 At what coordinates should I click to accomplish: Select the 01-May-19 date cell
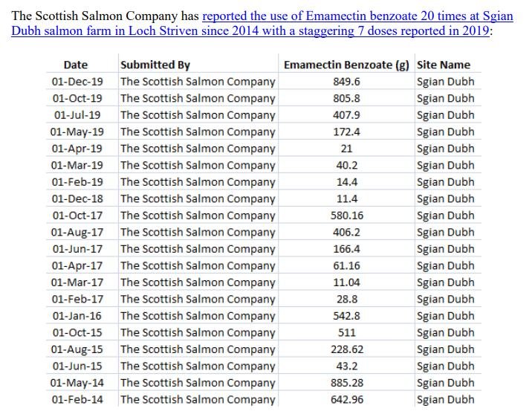tap(77, 132)
